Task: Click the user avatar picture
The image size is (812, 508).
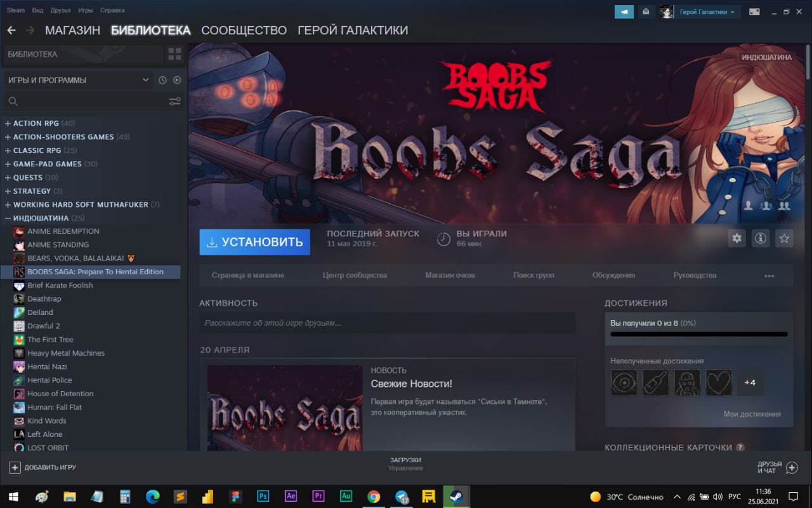Action: point(667,11)
